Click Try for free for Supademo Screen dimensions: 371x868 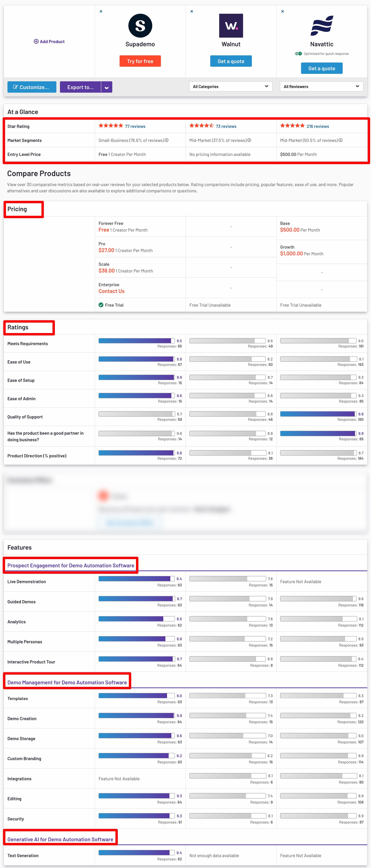tap(140, 61)
